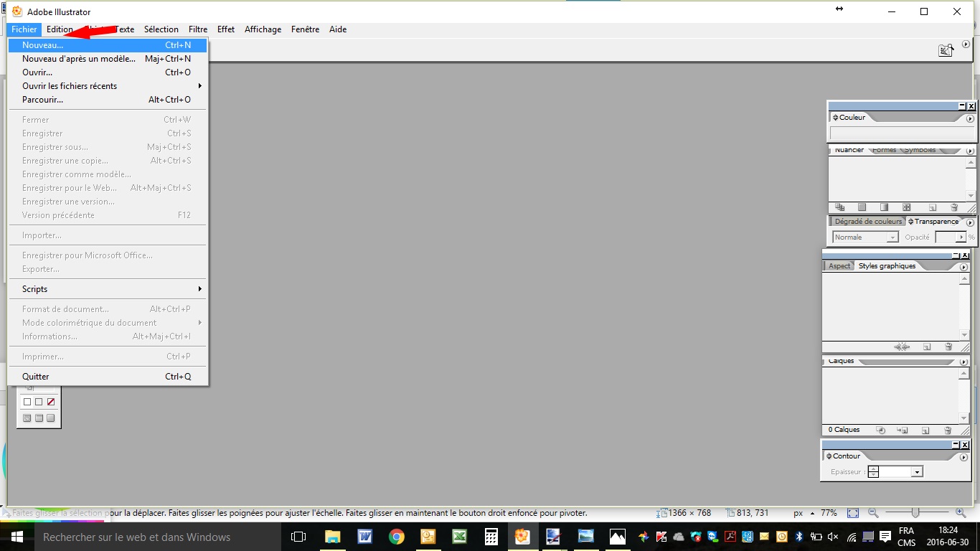Open the Edition menu
Screen dimensions: 980x551
click(60, 29)
